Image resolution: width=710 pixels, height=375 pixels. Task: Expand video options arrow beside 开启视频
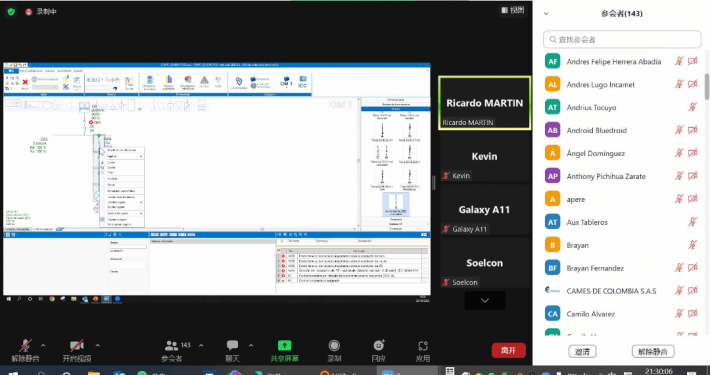(x=97, y=346)
